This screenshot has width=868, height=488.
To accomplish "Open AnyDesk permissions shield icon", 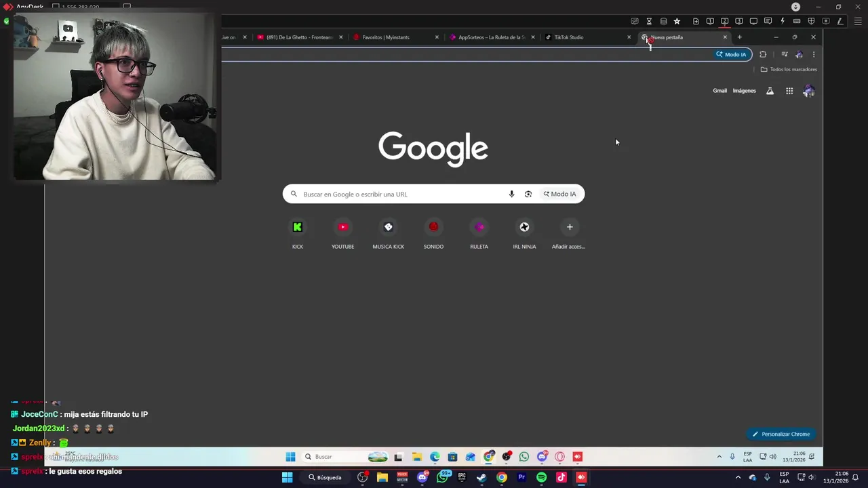I will 811,22.
